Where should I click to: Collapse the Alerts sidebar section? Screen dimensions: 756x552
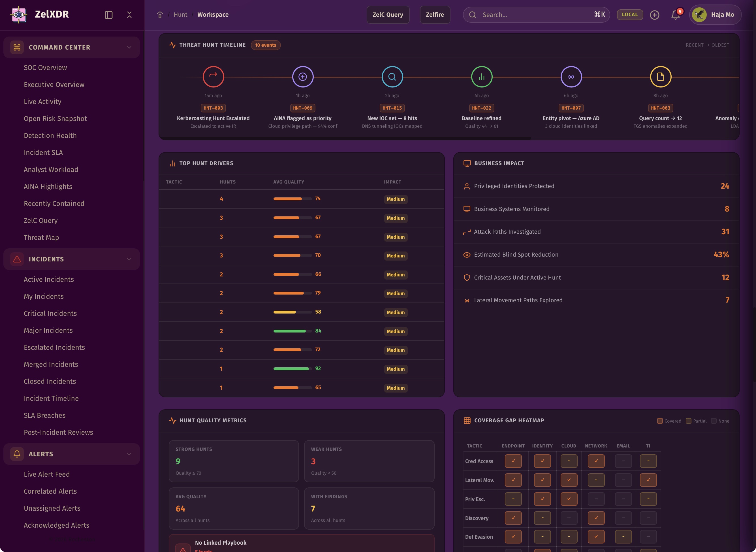pos(129,454)
